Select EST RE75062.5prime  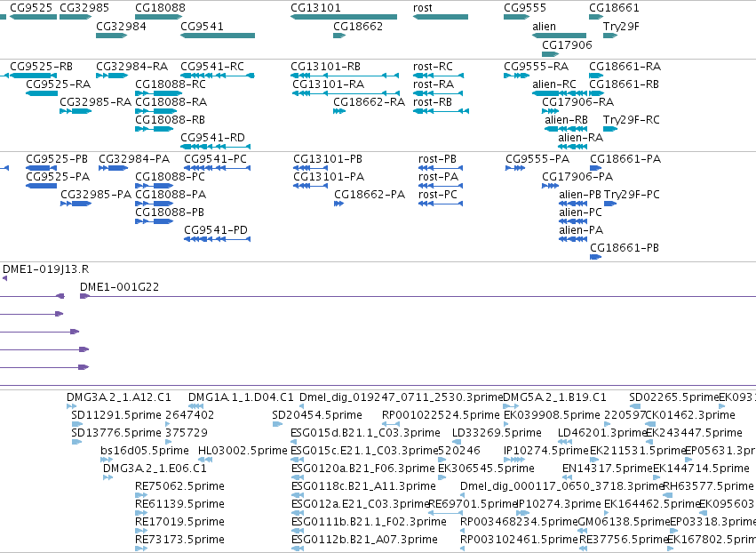(141, 495)
